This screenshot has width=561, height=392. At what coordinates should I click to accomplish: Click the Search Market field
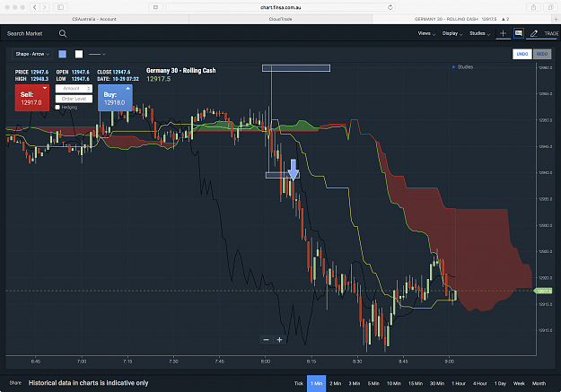tap(25, 33)
